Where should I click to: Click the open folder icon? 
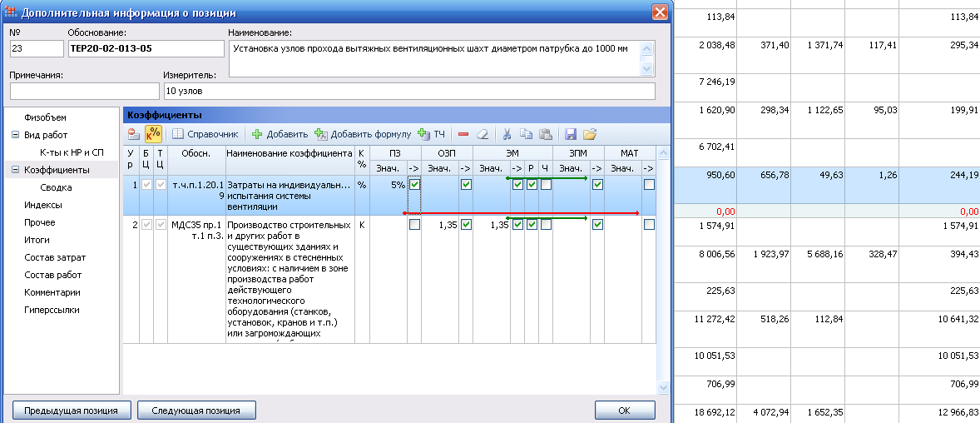point(590,134)
